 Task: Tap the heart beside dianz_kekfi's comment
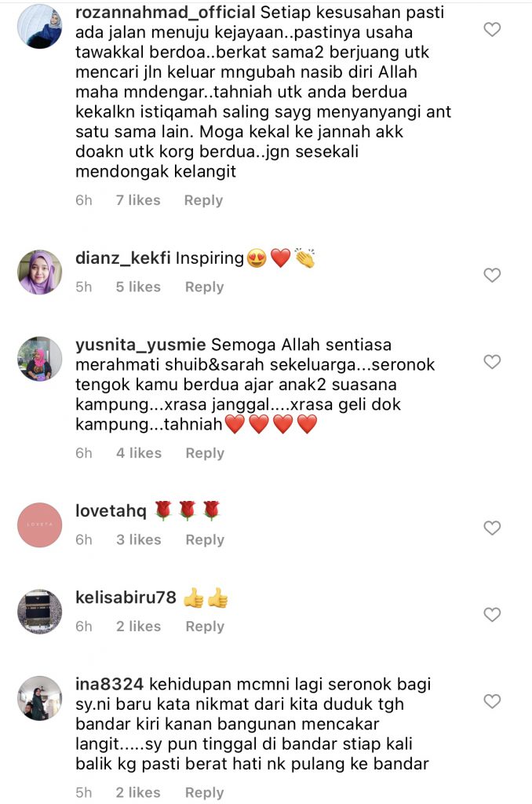tap(492, 276)
